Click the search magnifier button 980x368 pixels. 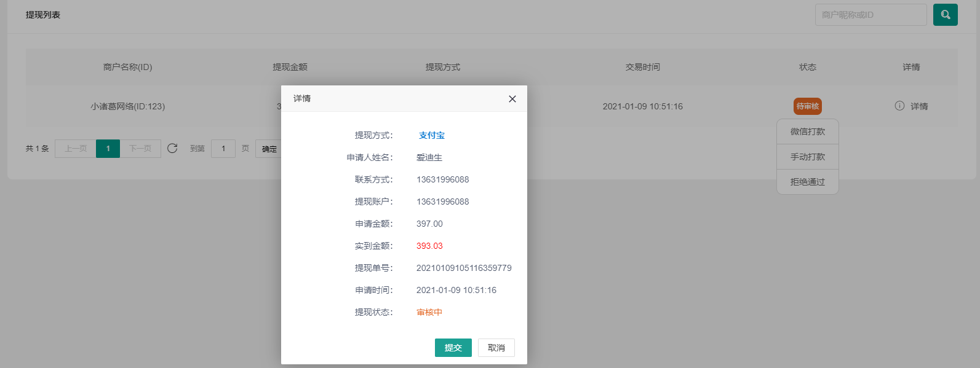(945, 15)
